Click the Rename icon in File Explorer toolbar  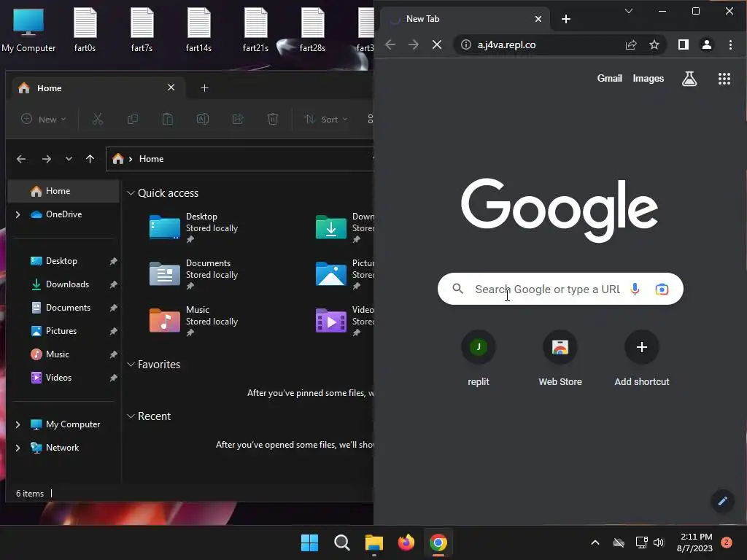[203, 119]
